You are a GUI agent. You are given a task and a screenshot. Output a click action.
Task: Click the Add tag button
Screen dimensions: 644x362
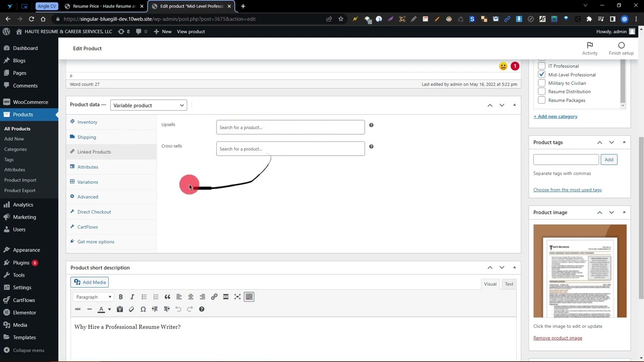609,159
